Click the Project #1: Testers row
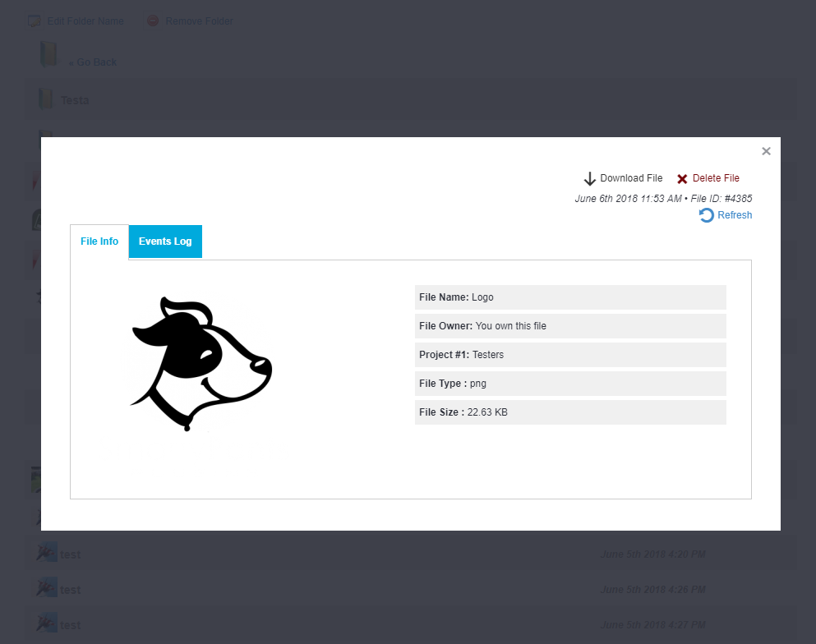Viewport: 816px width, 644px height. pos(570,355)
